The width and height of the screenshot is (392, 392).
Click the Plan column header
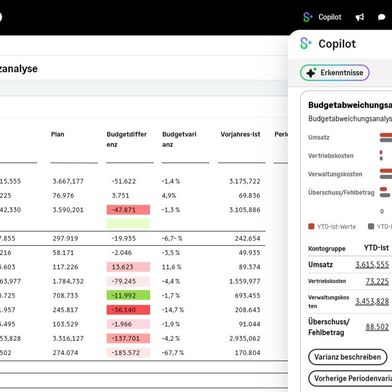point(58,134)
